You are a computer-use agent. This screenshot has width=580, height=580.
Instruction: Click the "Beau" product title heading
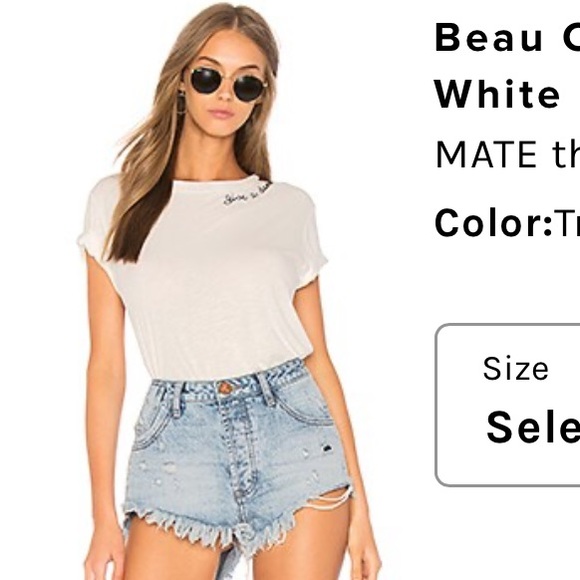pos(488,38)
